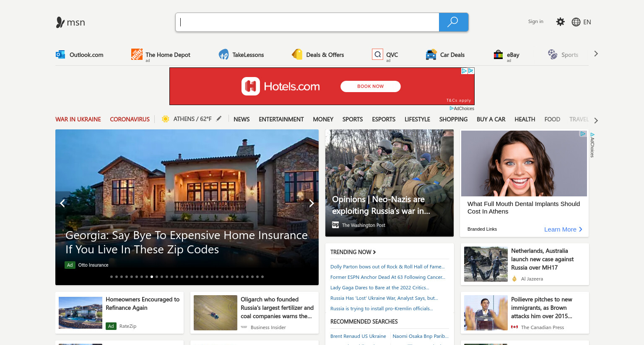Open Georgia Home Insurance headline
The image size is (644, 345).
187,242
